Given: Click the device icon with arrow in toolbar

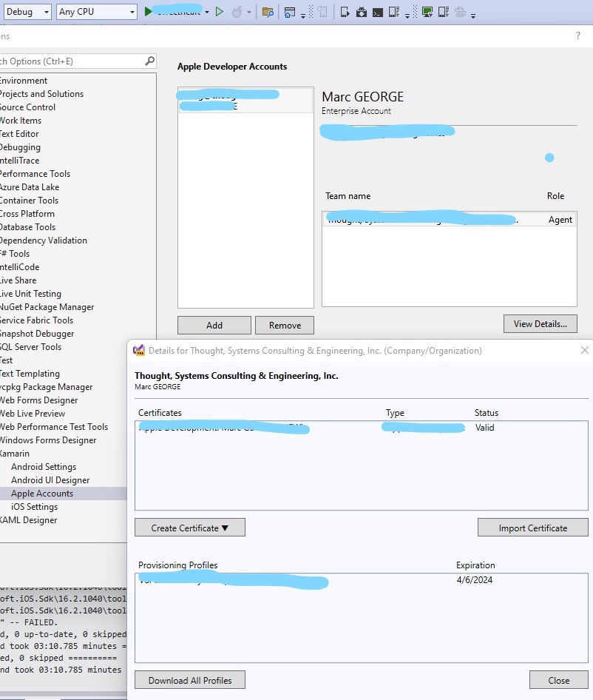Looking at the screenshot, I should (345, 12).
